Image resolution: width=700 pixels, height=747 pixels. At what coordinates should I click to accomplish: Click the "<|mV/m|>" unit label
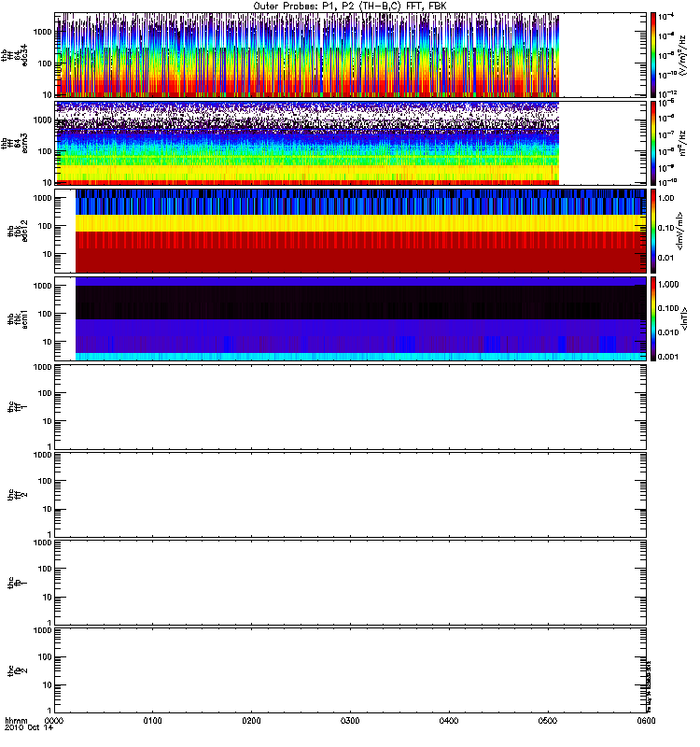(x=680, y=231)
